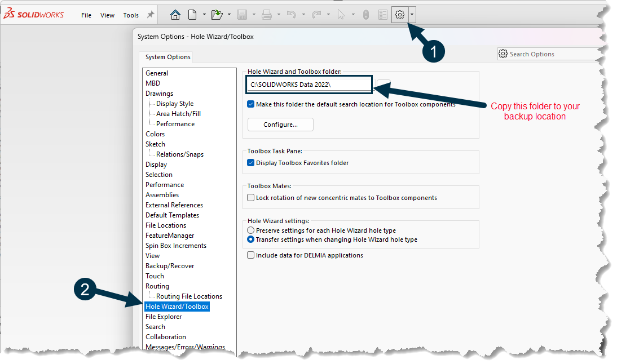617x364 pixels.
Task: Open the File menu
Action: (x=86, y=15)
